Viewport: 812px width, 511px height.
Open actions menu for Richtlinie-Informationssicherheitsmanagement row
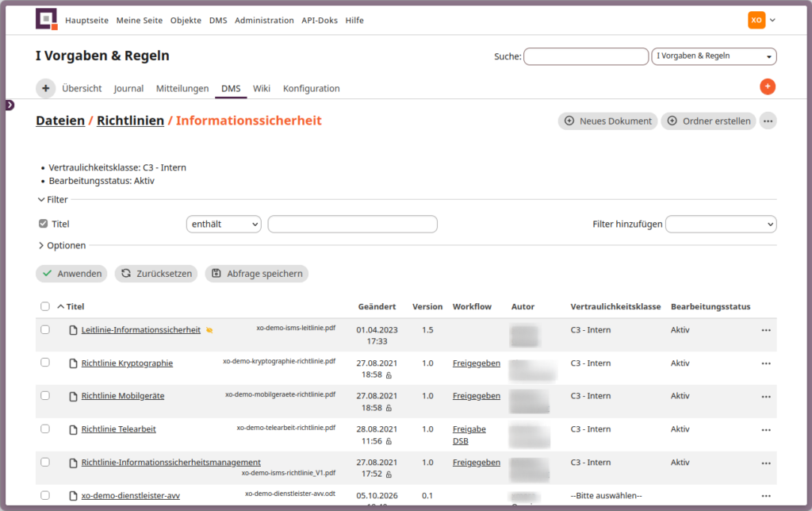[x=766, y=463]
